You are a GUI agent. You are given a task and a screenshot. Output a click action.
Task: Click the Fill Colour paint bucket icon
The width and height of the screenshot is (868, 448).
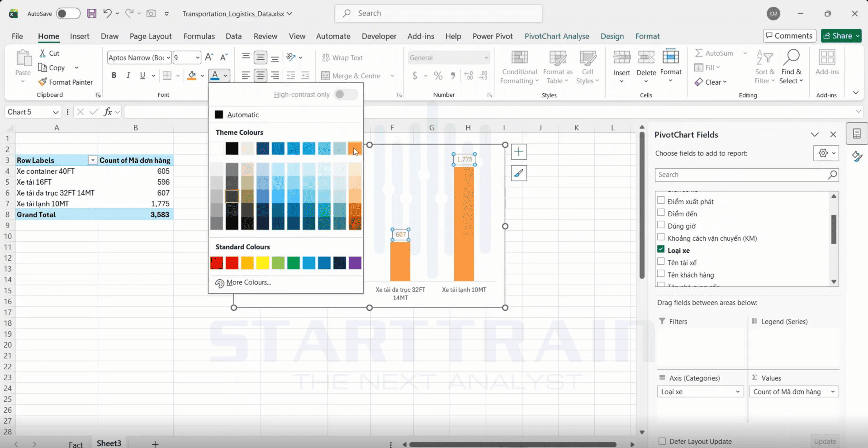192,76
